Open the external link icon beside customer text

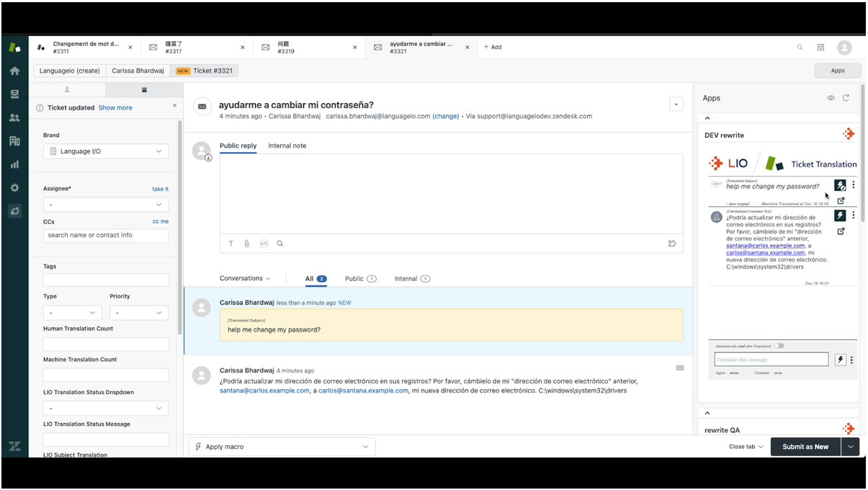click(841, 231)
